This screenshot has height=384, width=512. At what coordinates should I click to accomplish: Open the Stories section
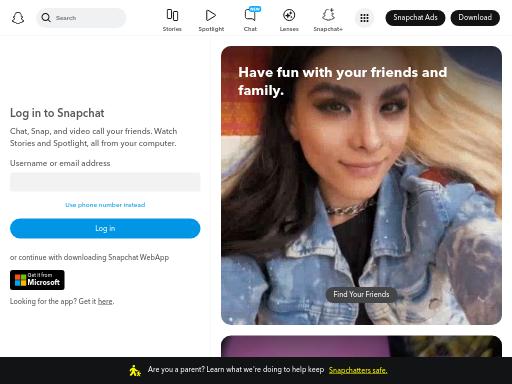click(172, 20)
